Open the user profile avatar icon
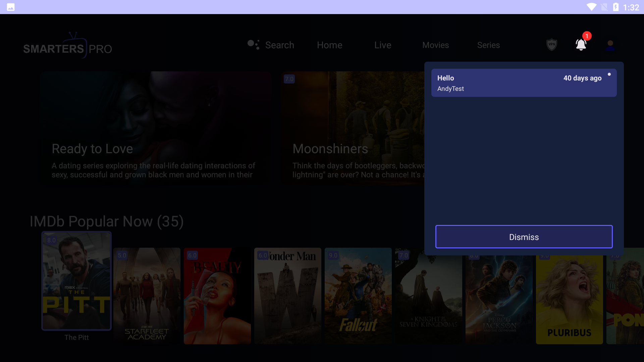Image resolution: width=644 pixels, height=362 pixels. tap(610, 45)
